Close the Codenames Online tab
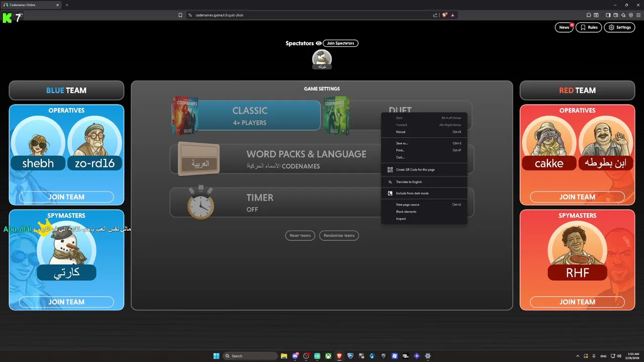The height and width of the screenshot is (362, 644). [x=57, y=5]
